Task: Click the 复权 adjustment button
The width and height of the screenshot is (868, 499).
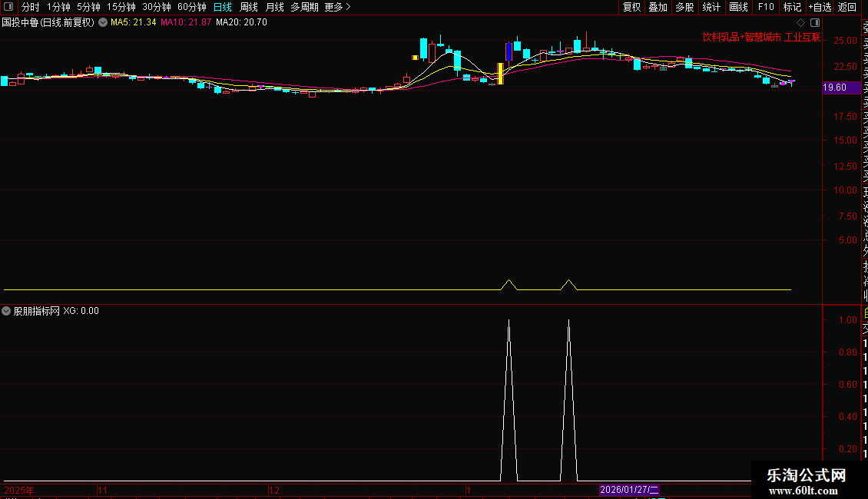Action: [631, 7]
